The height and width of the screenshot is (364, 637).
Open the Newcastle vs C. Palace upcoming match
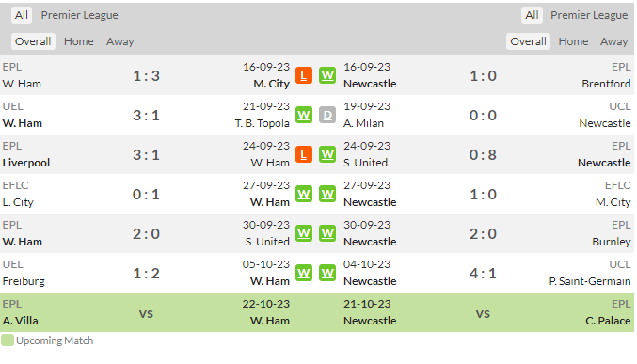[486, 312]
